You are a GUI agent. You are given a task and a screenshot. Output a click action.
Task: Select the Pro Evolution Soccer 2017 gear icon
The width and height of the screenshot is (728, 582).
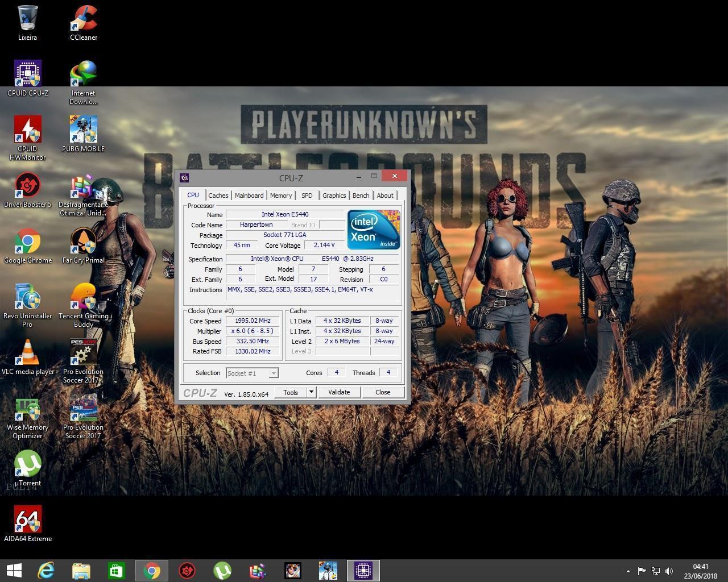coord(84,361)
